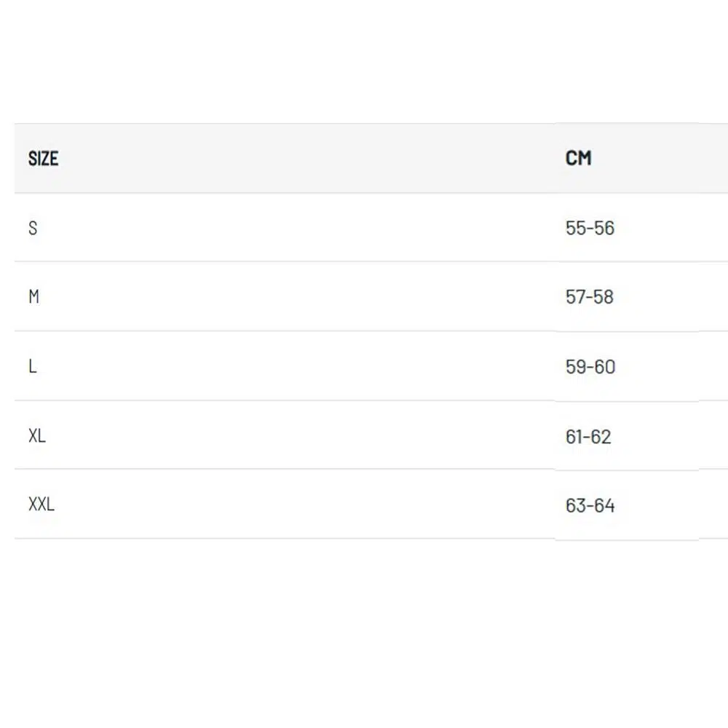Select the XL size label
The height and width of the screenshot is (728, 728).
(37, 436)
